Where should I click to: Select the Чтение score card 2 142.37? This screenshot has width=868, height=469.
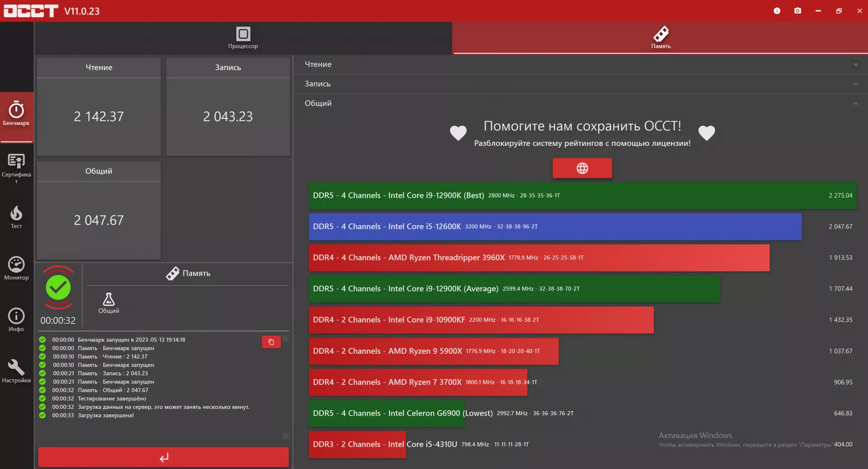[99, 107]
